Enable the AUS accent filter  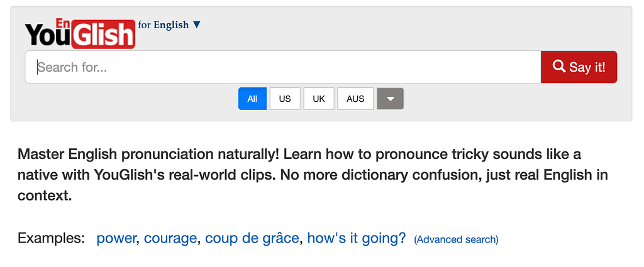click(x=355, y=99)
